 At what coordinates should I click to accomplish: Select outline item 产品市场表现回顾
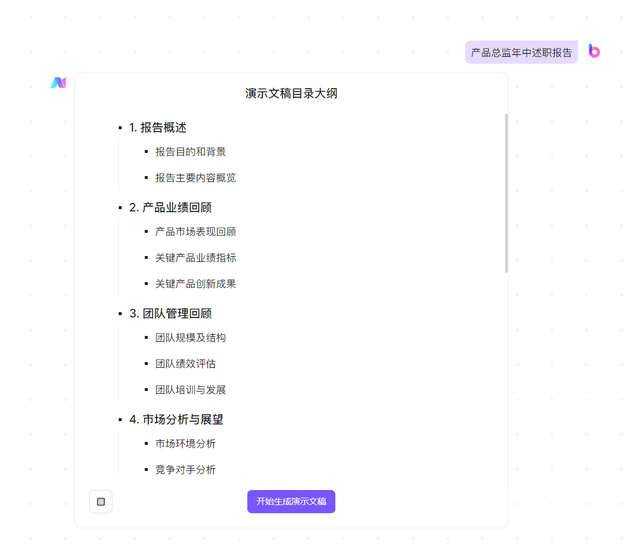click(196, 232)
